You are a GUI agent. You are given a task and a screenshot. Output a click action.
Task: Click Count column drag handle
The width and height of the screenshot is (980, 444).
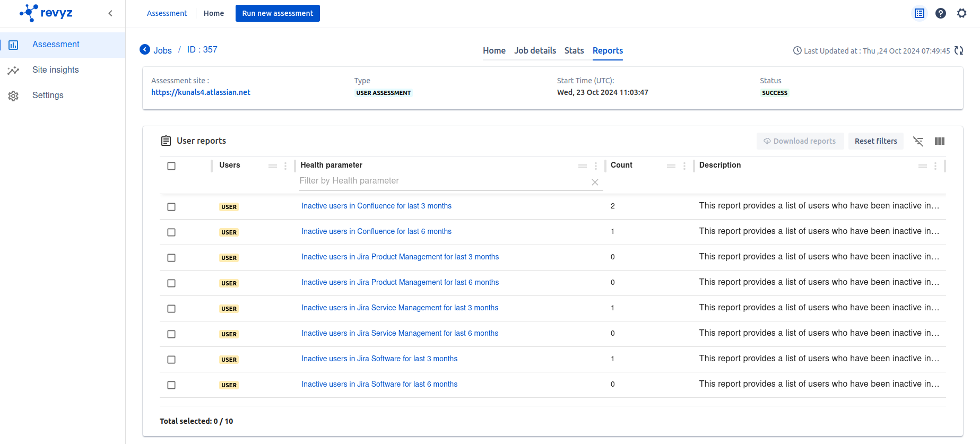point(671,166)
